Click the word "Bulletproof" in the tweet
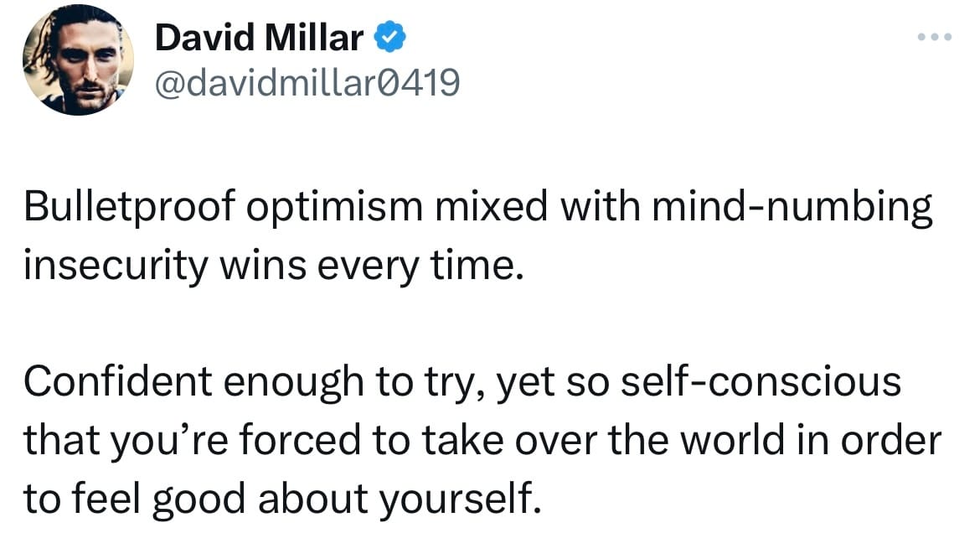The width and height of the screenshot is (980, 533). [x=129, y=208]
